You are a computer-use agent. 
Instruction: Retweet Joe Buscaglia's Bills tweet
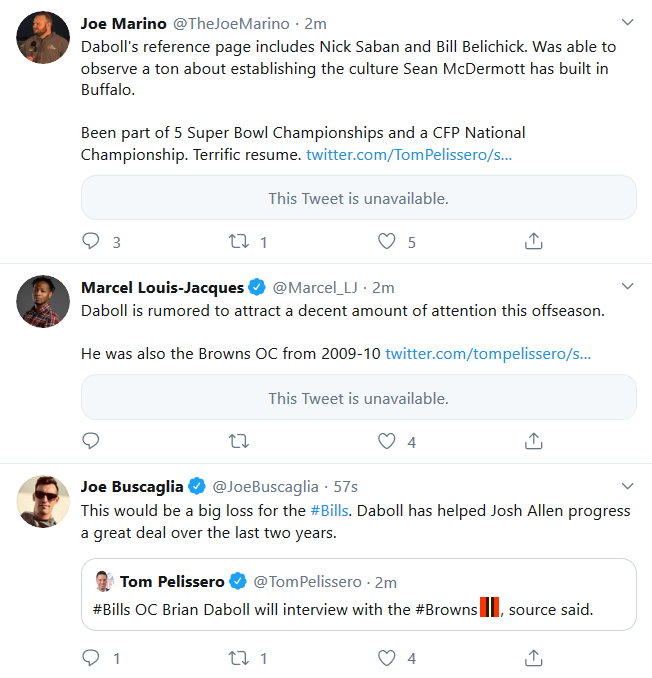tap(239, 658)
